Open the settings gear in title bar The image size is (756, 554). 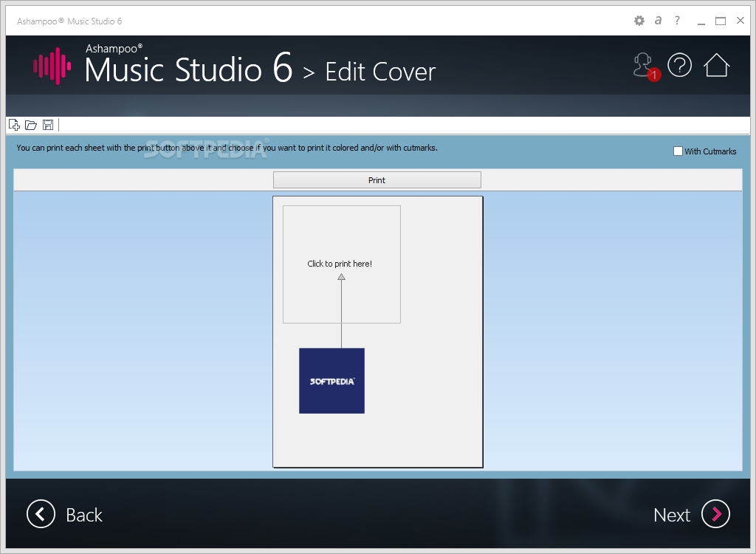point(639,21)
